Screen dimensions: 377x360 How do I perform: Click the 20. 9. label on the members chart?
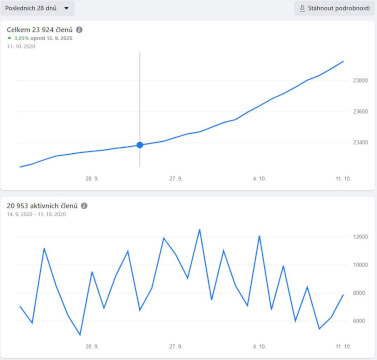pos(92,179)
